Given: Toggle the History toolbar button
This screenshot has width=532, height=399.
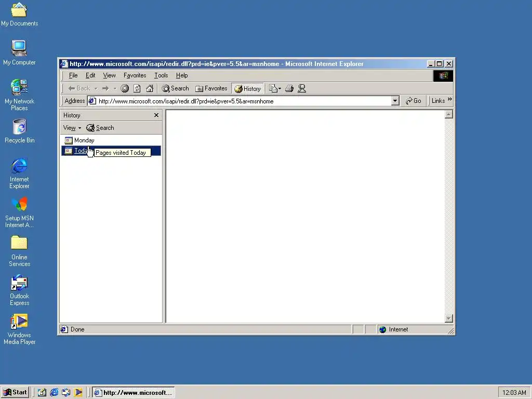Looking at the screenshot, I should [248, 88].
